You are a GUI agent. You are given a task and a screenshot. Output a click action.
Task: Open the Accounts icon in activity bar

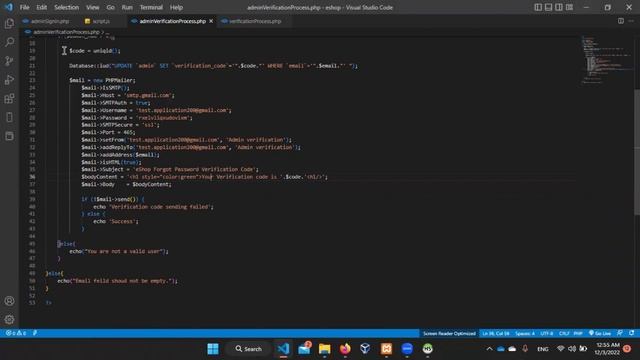[9, 301]
